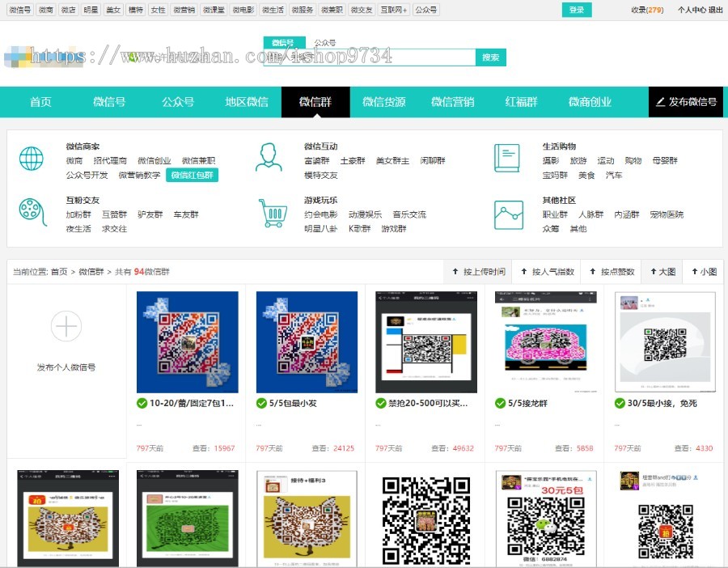Click the 明星 tag in top bar

coord(91,10)
